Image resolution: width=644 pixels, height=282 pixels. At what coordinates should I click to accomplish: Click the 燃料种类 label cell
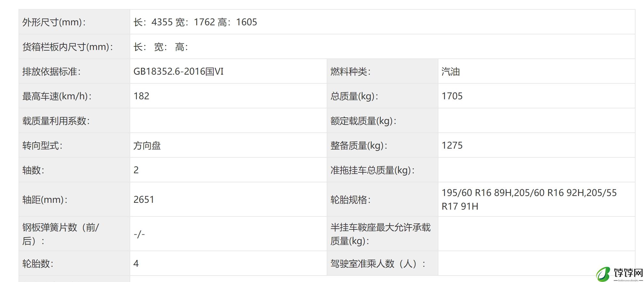350,71
